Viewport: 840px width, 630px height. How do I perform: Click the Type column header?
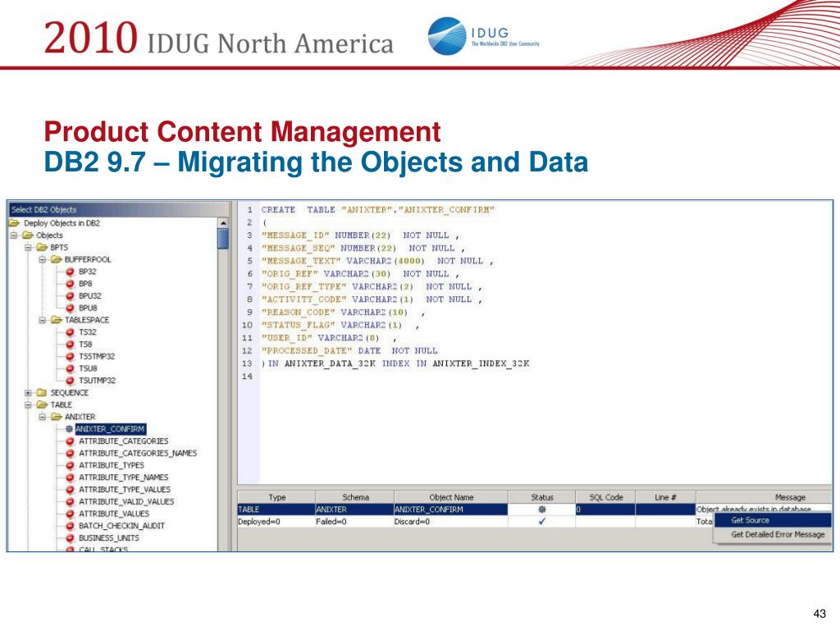coord(276,497)
